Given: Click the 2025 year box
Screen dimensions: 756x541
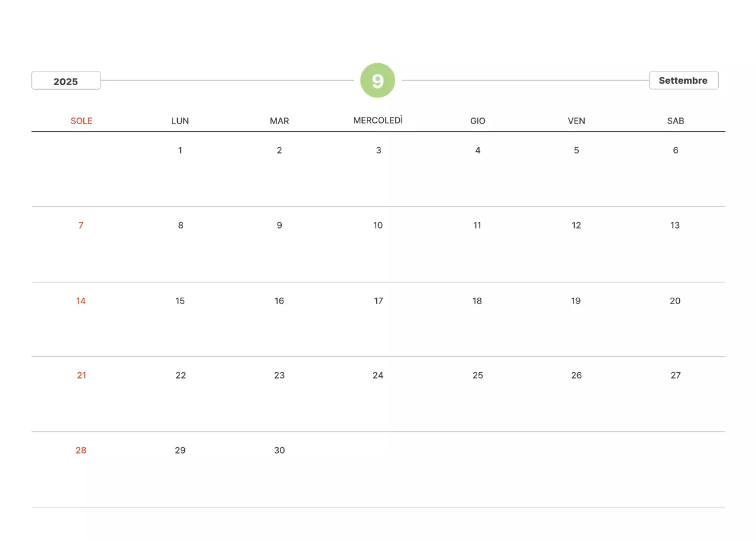Looking at the screenshot, I should [66, 81].
